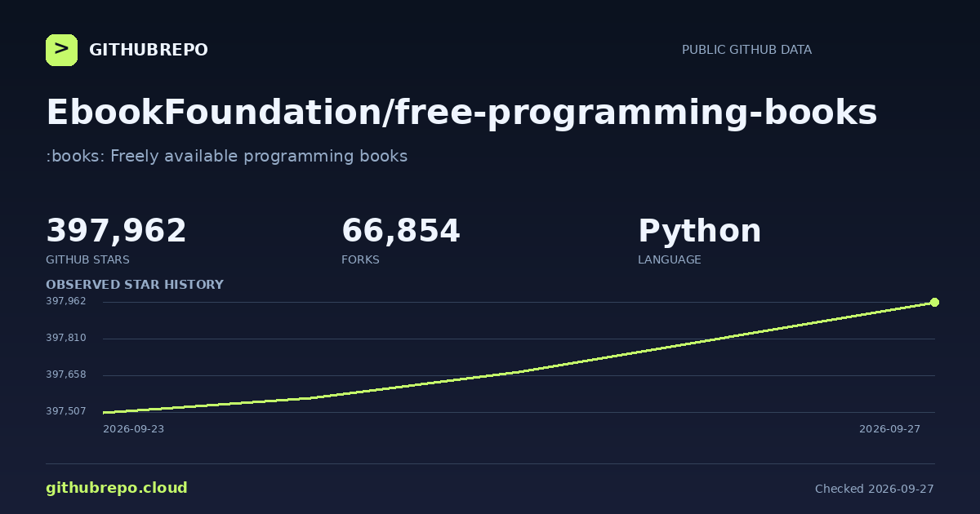Click the 66,854 forks count
The width and height of the screenshot is (980, 514).
tap(401, 232)
